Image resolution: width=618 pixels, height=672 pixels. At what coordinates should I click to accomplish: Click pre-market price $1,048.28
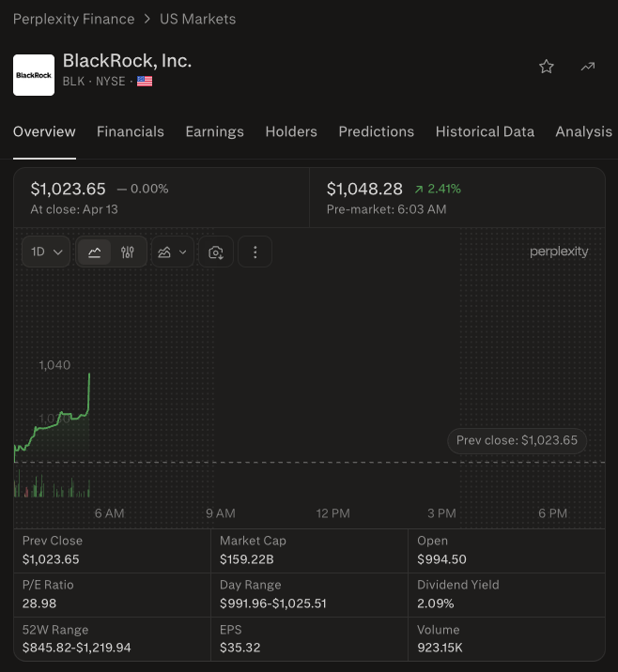pyautogui.click(x=364, y=189)
